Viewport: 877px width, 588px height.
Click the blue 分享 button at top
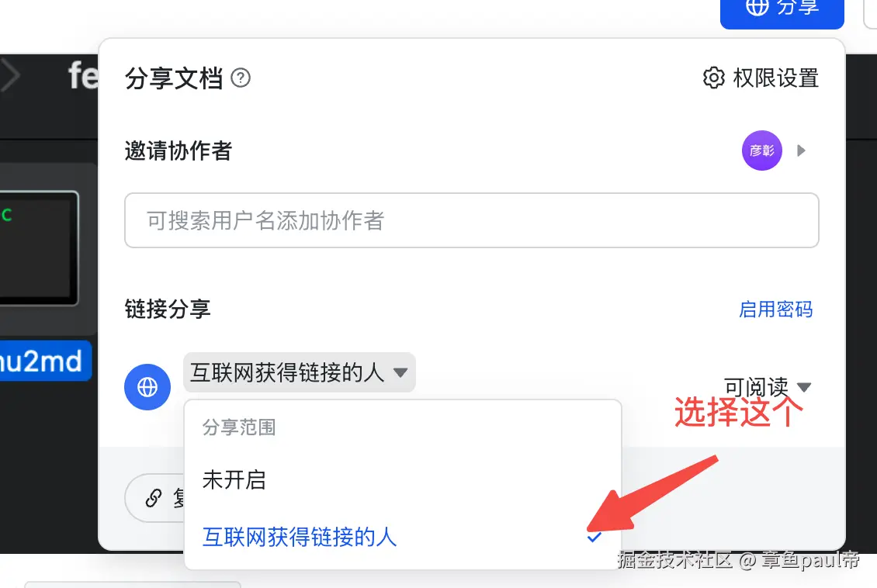click(782, 11)
